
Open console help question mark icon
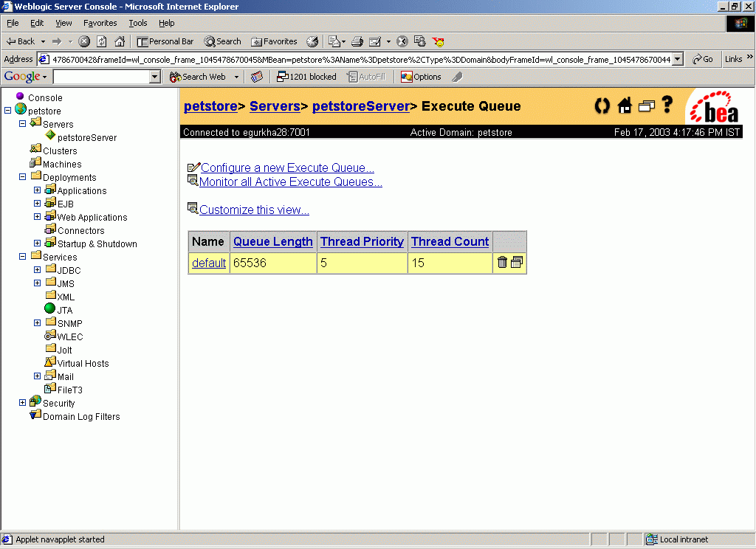click(x=667, y=104)
